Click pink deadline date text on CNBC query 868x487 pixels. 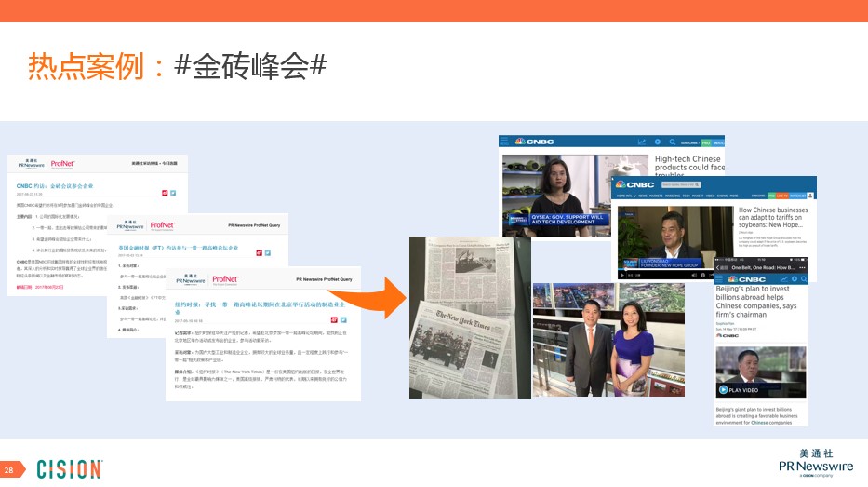coord(40,287)
